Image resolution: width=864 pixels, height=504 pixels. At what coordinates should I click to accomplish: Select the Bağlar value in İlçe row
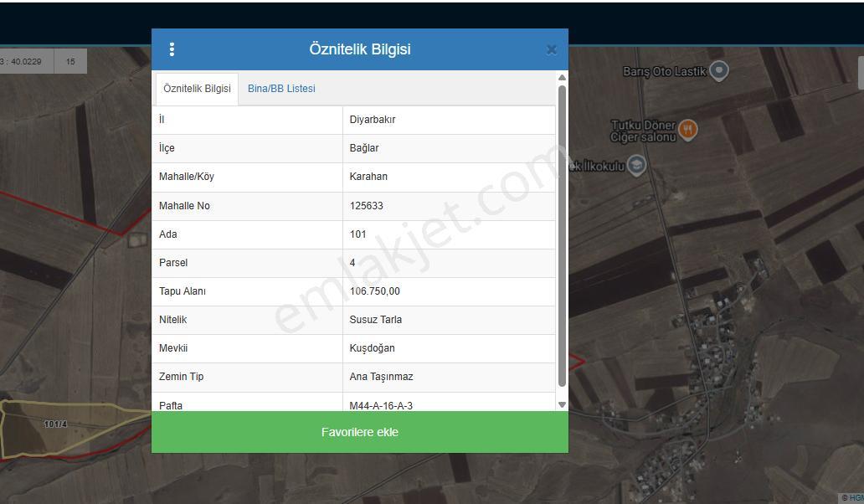[449, 148]
